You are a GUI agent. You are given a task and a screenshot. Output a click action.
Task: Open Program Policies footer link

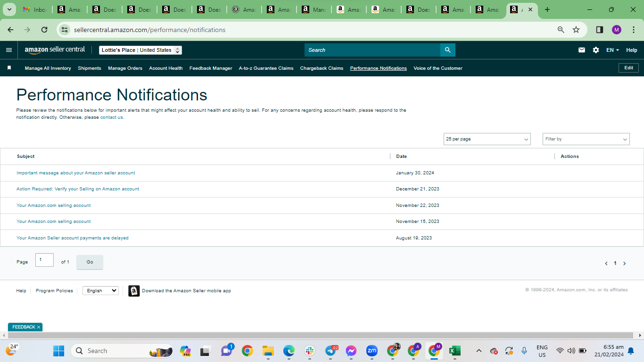(54, 291)
